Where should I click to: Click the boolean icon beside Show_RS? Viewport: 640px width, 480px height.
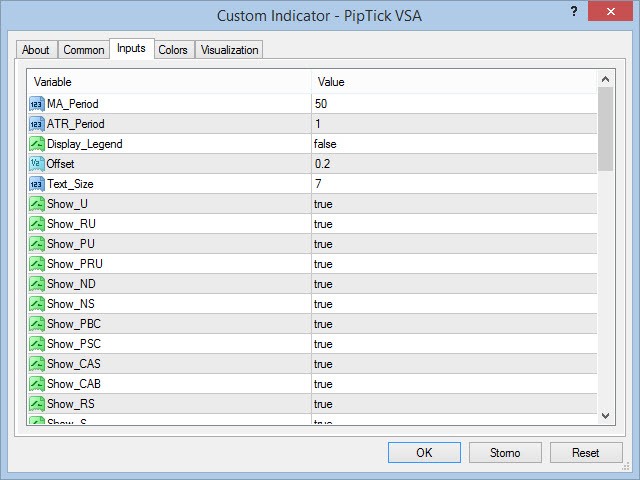point(37,404)
